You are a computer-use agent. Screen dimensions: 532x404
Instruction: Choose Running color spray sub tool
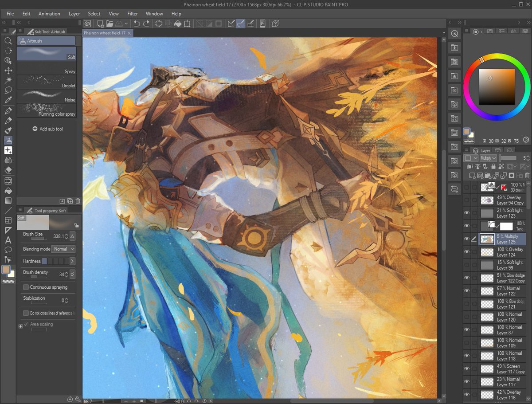coord(47,110)
